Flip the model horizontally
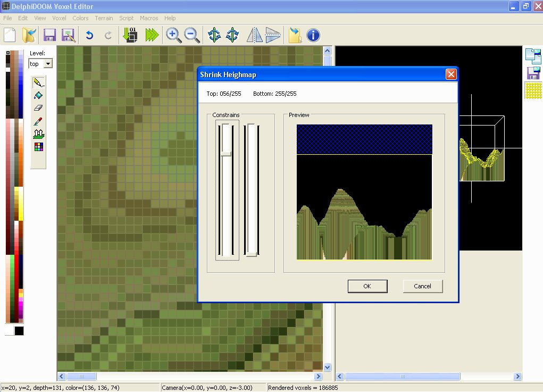The image size is (543, 392). 254,35
